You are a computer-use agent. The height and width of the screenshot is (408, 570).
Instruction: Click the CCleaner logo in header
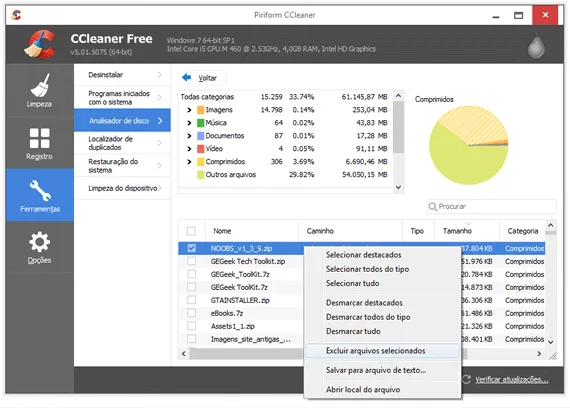(40, 45)
